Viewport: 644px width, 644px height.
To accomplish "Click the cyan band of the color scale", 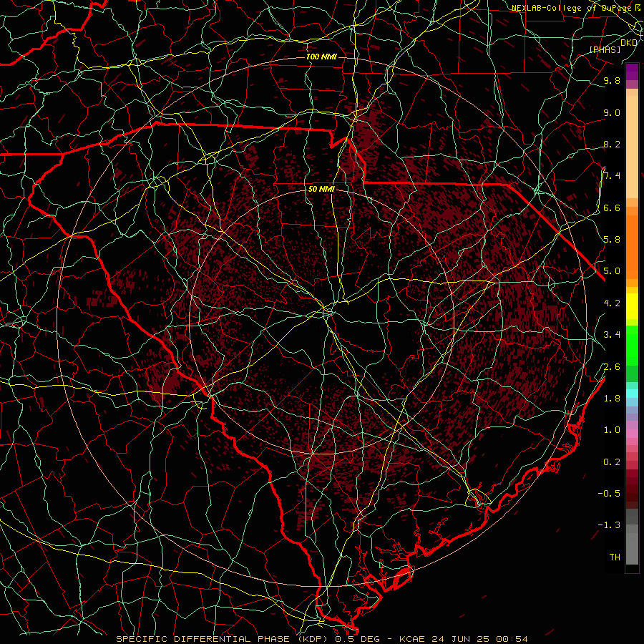I will click(x=632, y=394).
